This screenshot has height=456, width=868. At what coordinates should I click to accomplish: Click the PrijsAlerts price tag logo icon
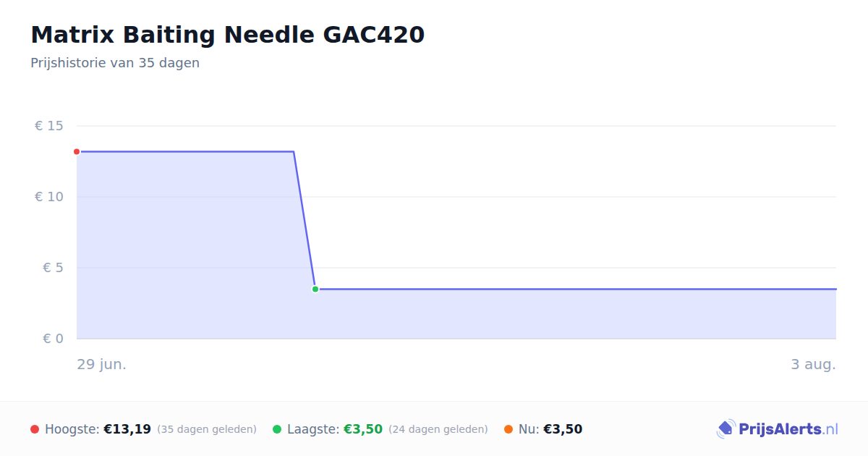(x=726, y=429)
